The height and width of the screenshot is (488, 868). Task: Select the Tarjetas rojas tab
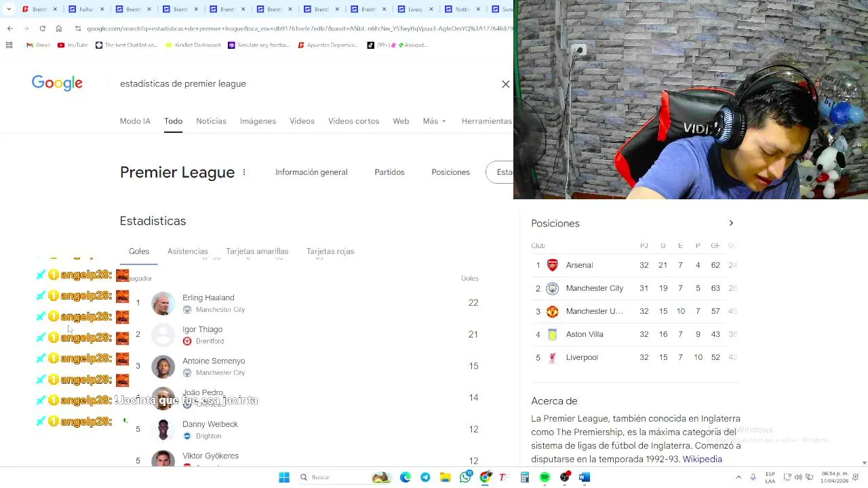point(330,251)
